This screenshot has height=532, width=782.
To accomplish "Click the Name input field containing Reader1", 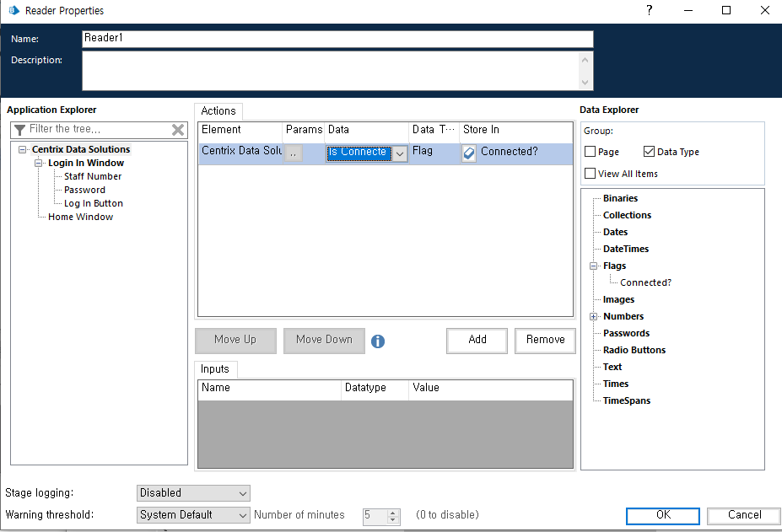I will (337, 39).
